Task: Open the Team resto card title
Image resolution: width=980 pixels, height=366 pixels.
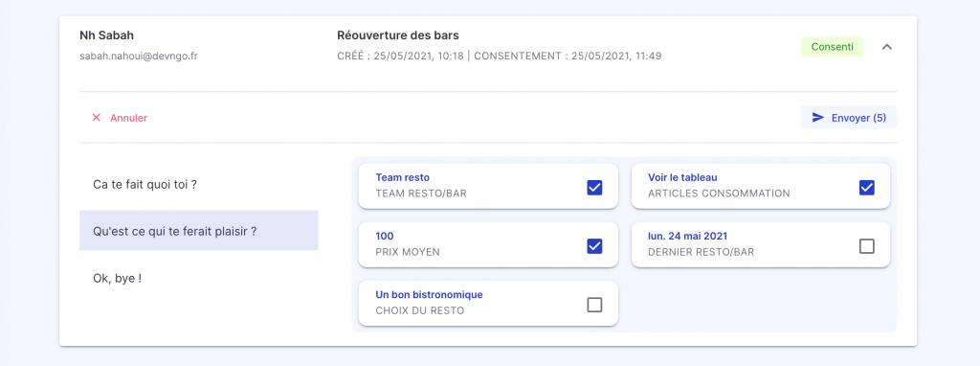Action: click(403, 177)
